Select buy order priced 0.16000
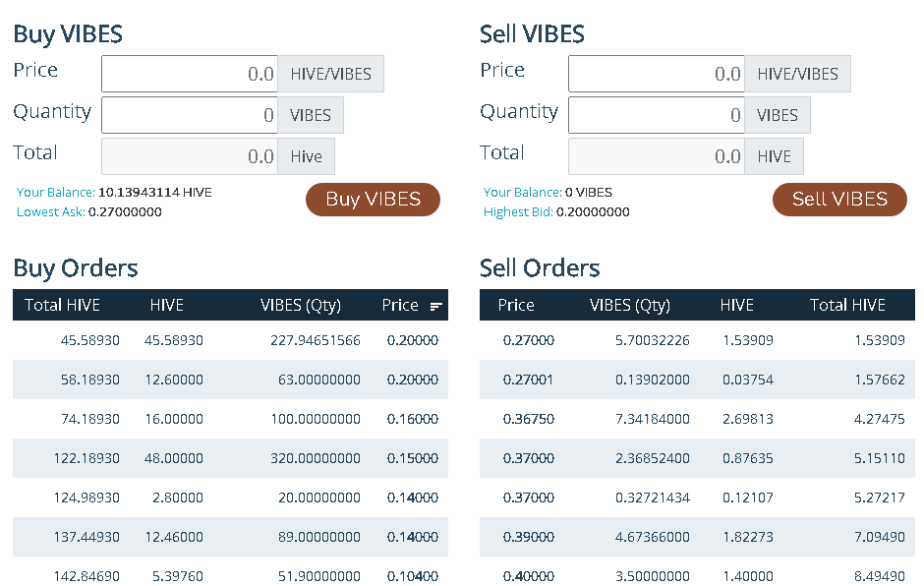The image size is (924, 586). 230,419
